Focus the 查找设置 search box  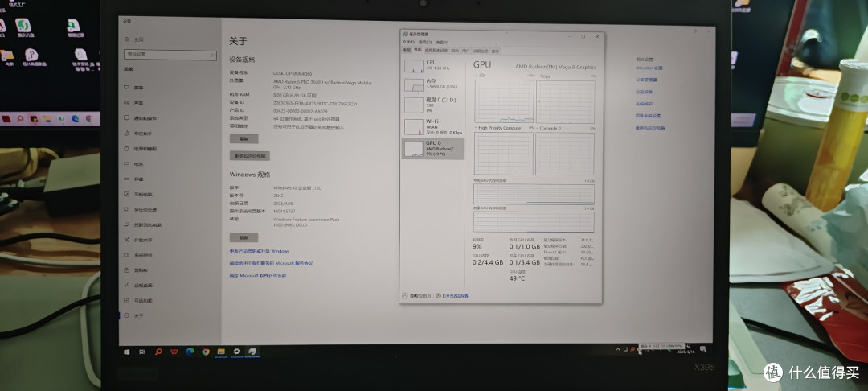coord(170,54)
